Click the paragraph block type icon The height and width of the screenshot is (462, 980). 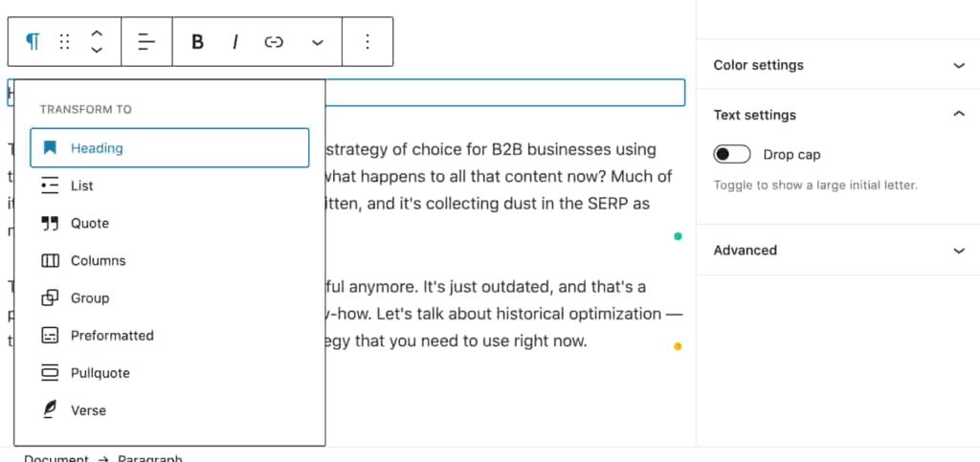tap(33, 41)
